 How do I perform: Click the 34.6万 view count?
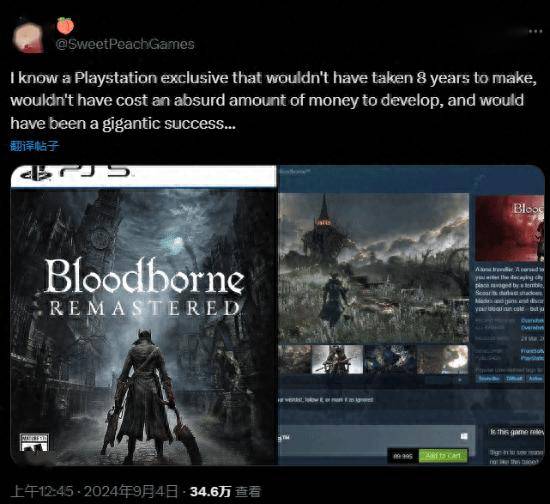click(210, 491)
